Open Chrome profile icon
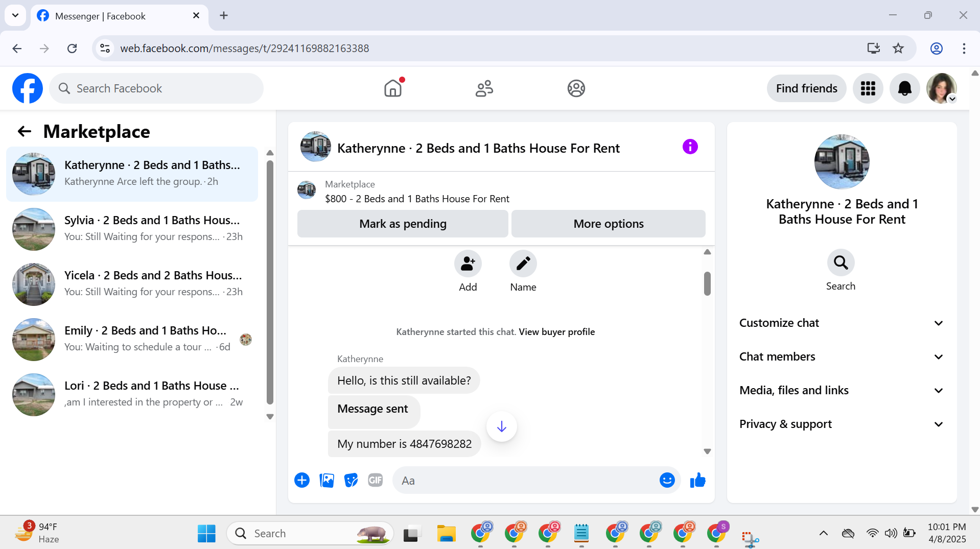This screenshot has width=980, height=549. coord(936,49)
